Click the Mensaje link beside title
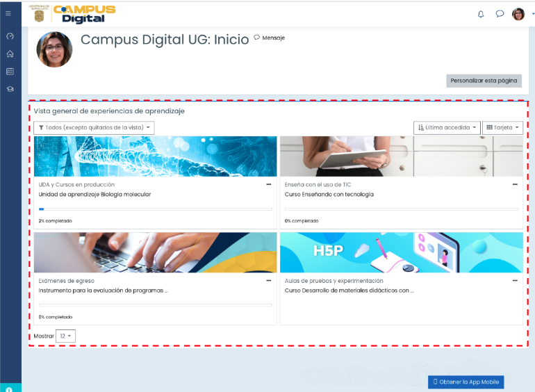This screenshot has height=392, width=535. tap(270, 38)
